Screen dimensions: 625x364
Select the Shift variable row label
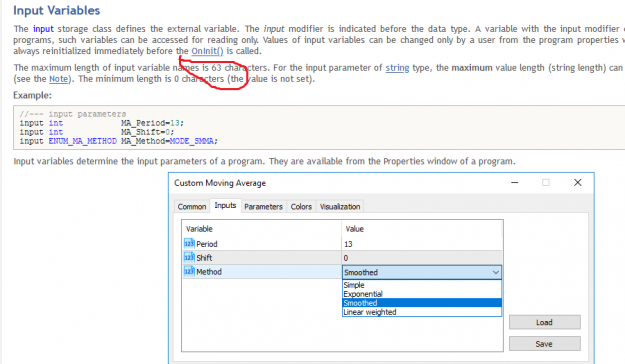pyautogui.click(x=204, y=258)
